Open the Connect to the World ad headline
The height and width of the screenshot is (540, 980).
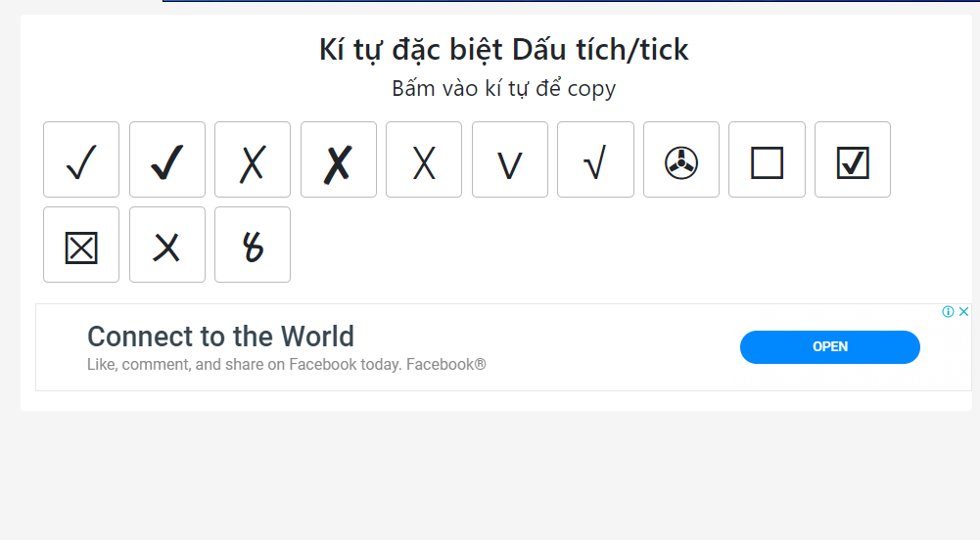pos(220,337)
